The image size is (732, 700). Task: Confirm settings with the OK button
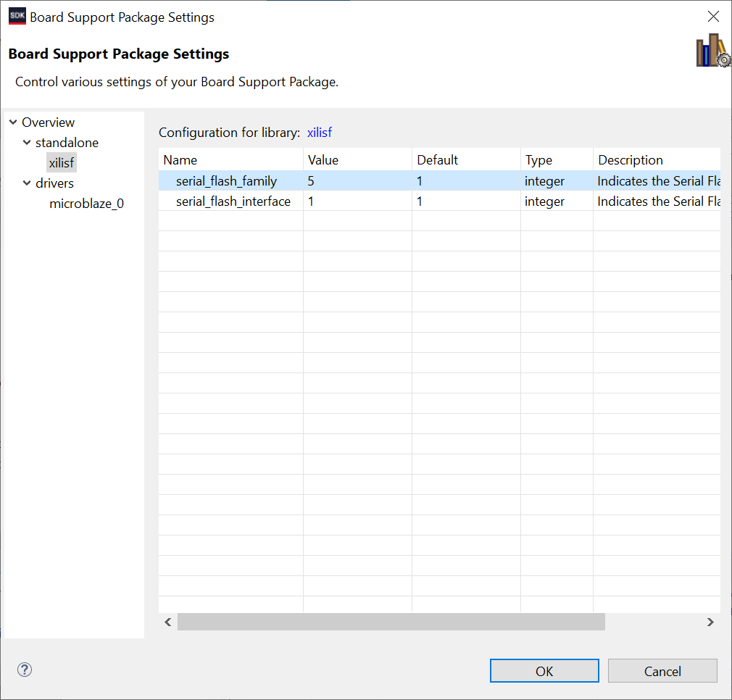pos(544,671)
